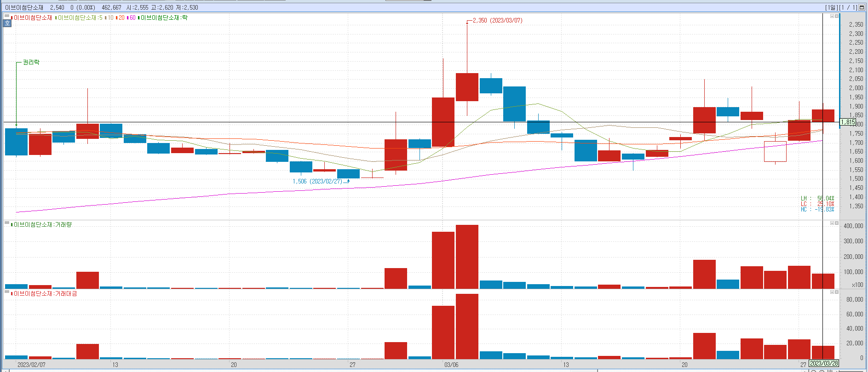Collapse volume panel via top-left grip

[x=7, y=223]
